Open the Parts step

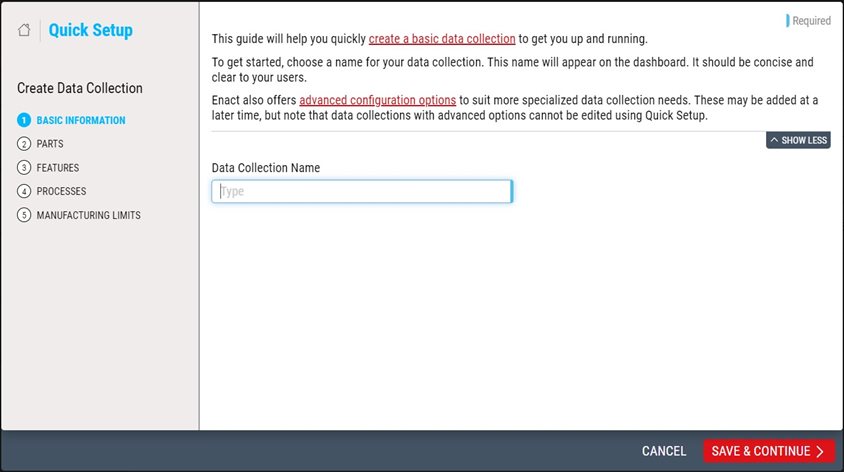pyautogui.click(x=40, y=144)
